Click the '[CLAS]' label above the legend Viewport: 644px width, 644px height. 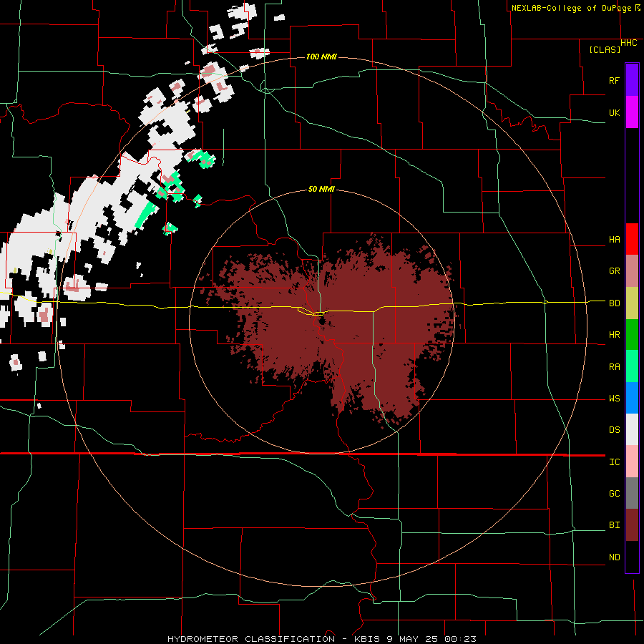tap(605, 50)
